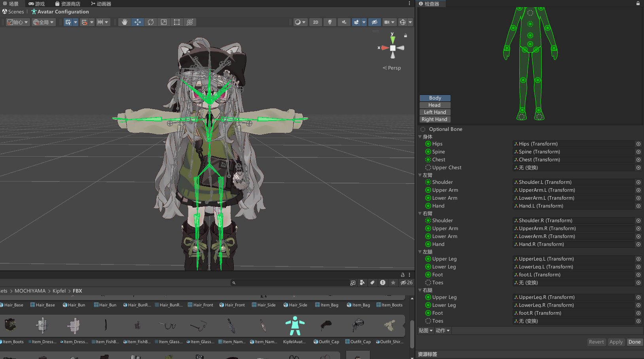Screen dimensions: 644x359
Task: Toggle hidden objects visibility with count 26
Action: 406,283
